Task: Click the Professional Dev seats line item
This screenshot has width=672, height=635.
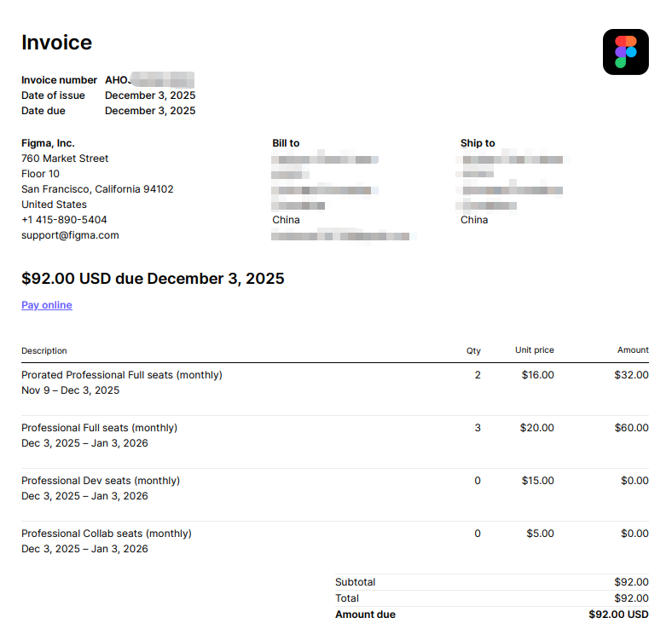Action: tap(101, 481)
